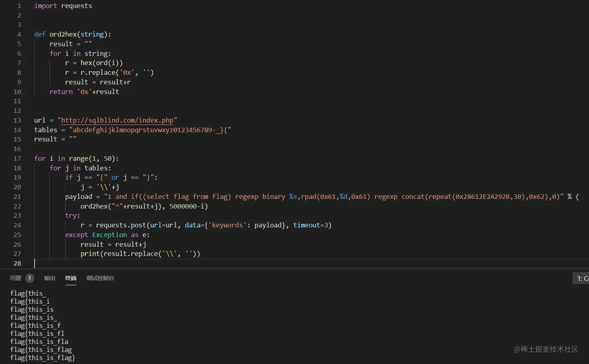Viewport: 589px width, 364px height.
Task: Select the 终端 (Terminal) tab
Action: pos(71,278)
